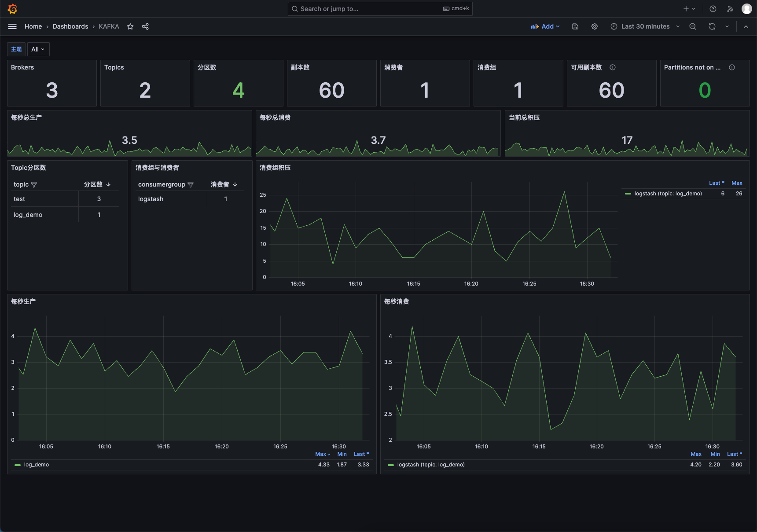This screenshot has width=757, height=532.
Task: Open the plus new-item menu
Action: pos(689,9)
